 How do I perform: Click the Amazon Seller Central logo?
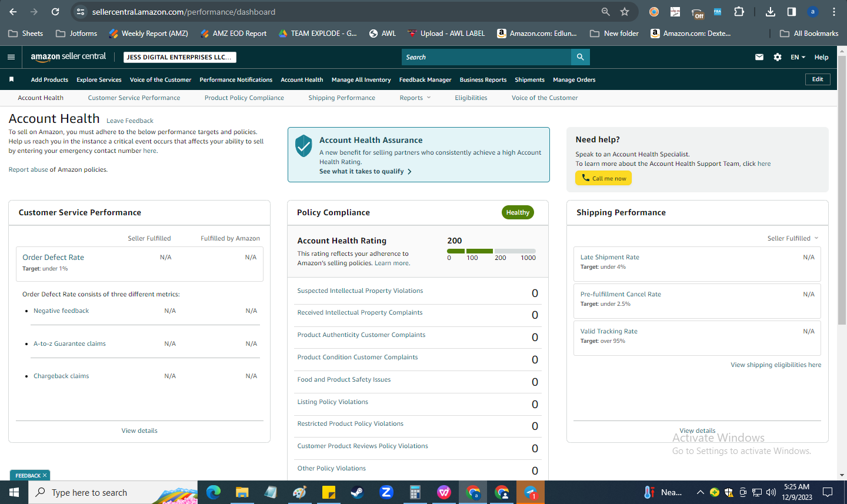pos(68,57)
